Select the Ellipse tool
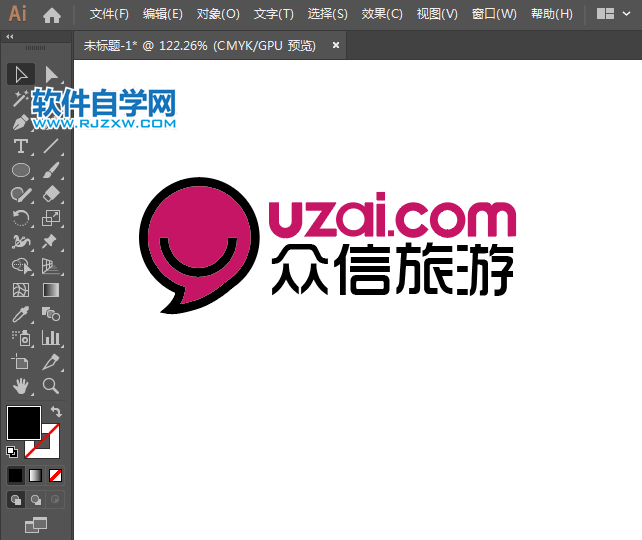This screenshot has height=540, width=642. click(20, 170)
